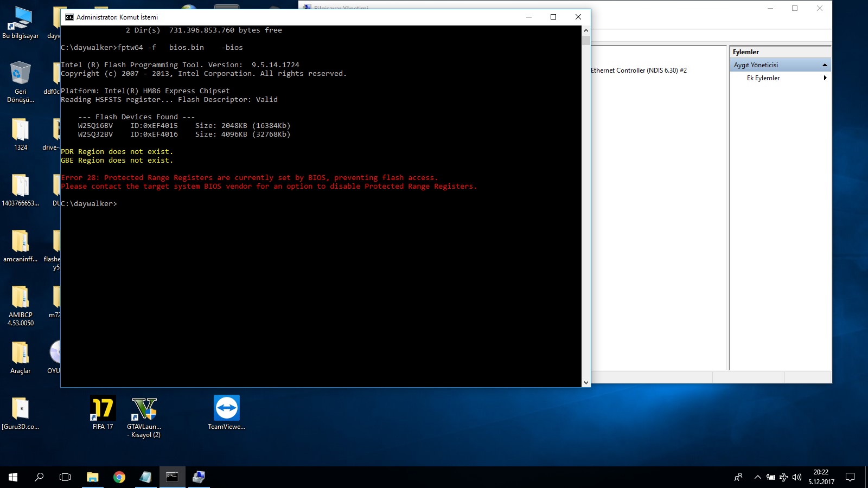Open Bu bilgisayar desktop icon
Screen dimensions: 868x488
tap(21, 23)
